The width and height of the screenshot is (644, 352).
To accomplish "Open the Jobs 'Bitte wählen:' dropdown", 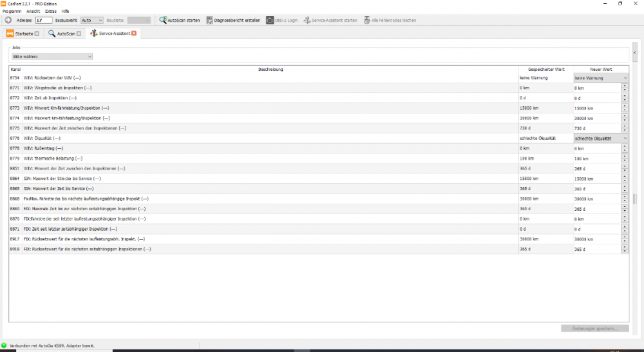I will tap(52, 56).
